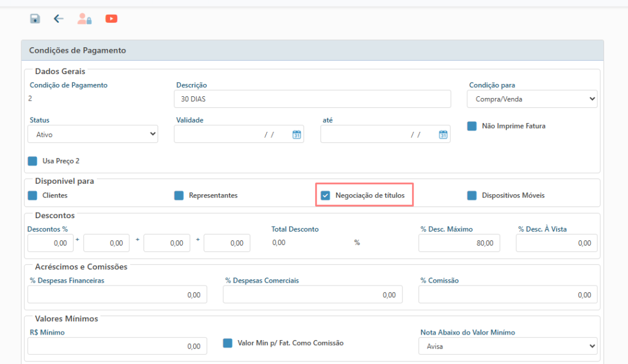The height and width of the screenshot is (364, 628).
Task: Open the user lock permissions icon
Action: 85,19
